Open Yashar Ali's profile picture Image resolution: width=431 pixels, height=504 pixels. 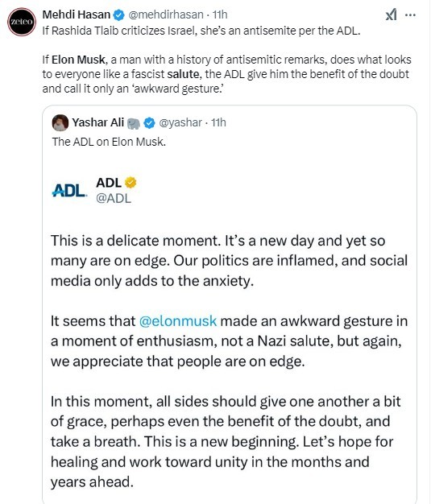[x=60, y=122]
